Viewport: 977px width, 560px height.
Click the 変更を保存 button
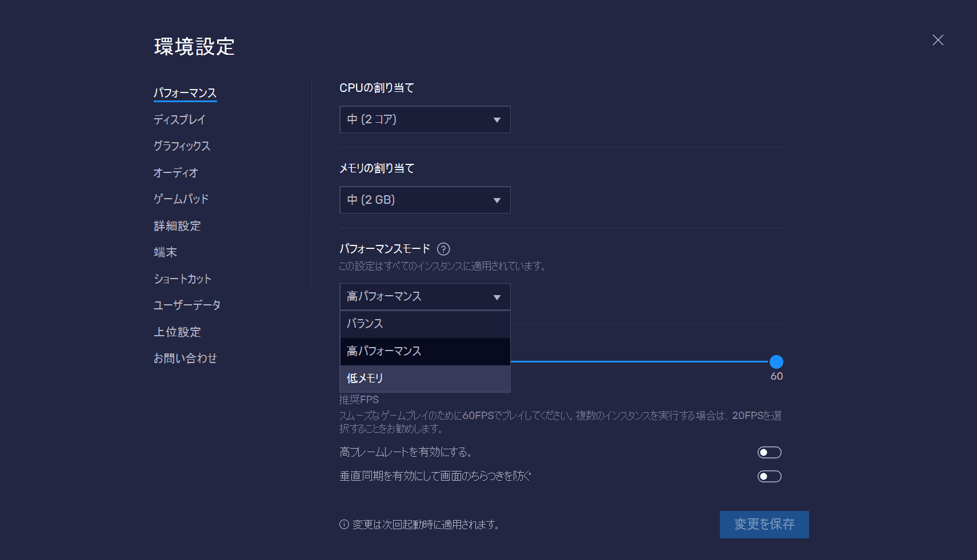(764, 524)
